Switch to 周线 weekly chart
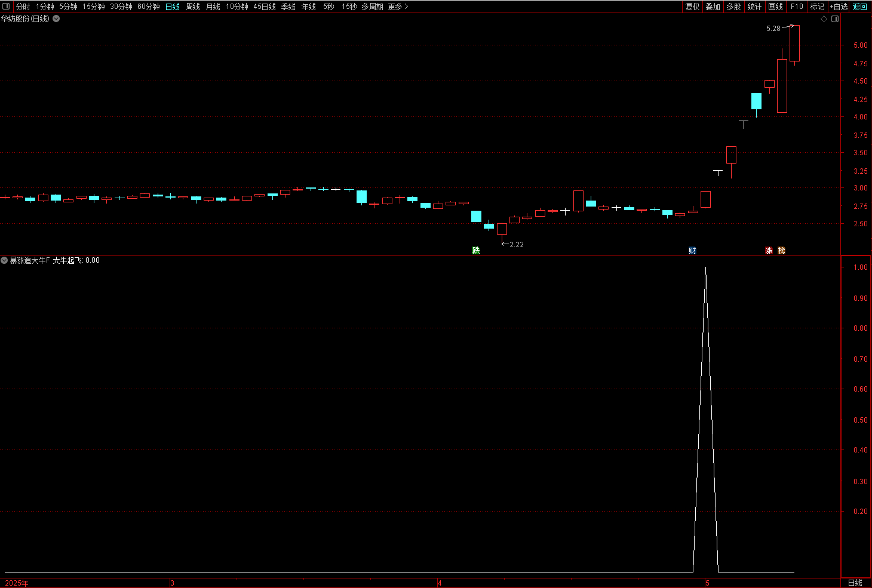This screenshot has height=588, width=872. [193, 7]
